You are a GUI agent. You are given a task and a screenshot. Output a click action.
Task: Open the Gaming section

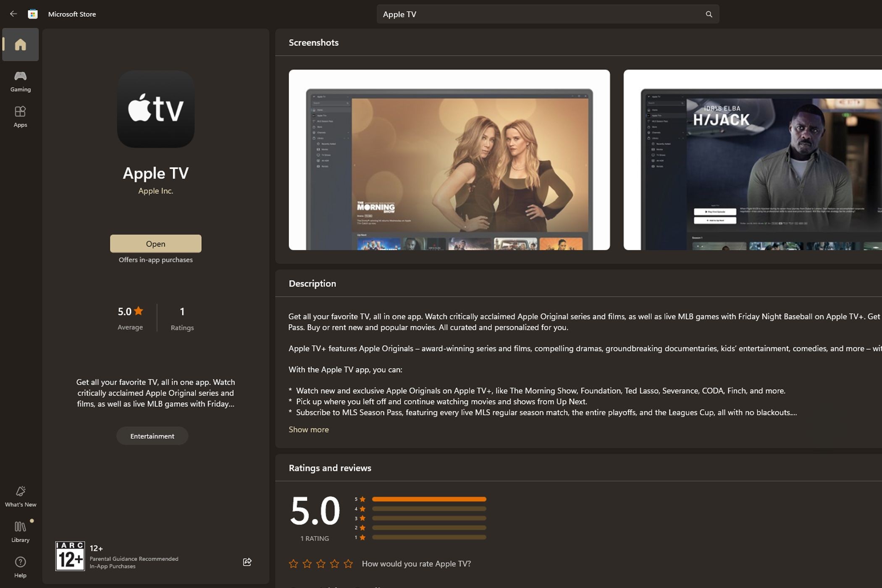(x=20, y=81)
